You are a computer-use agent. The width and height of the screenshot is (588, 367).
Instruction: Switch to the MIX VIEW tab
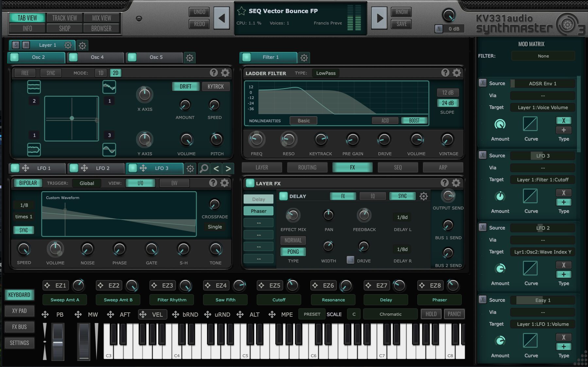point(101,18)
